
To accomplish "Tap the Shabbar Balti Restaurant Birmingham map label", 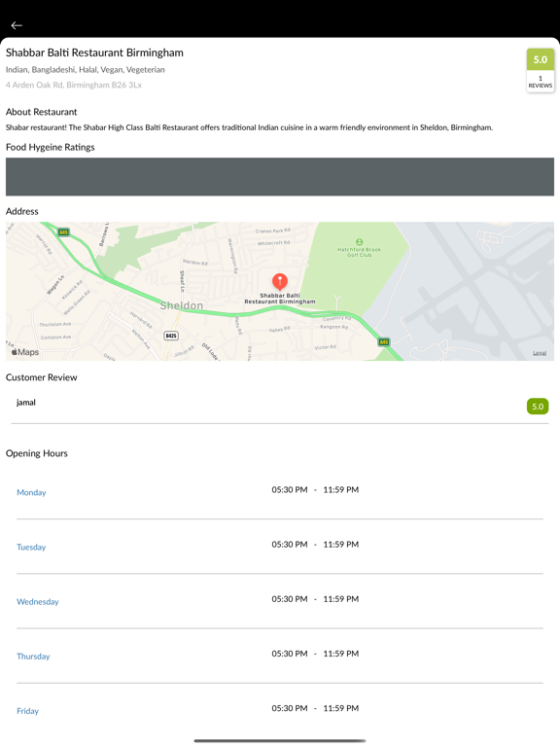I will pos(280,299).
